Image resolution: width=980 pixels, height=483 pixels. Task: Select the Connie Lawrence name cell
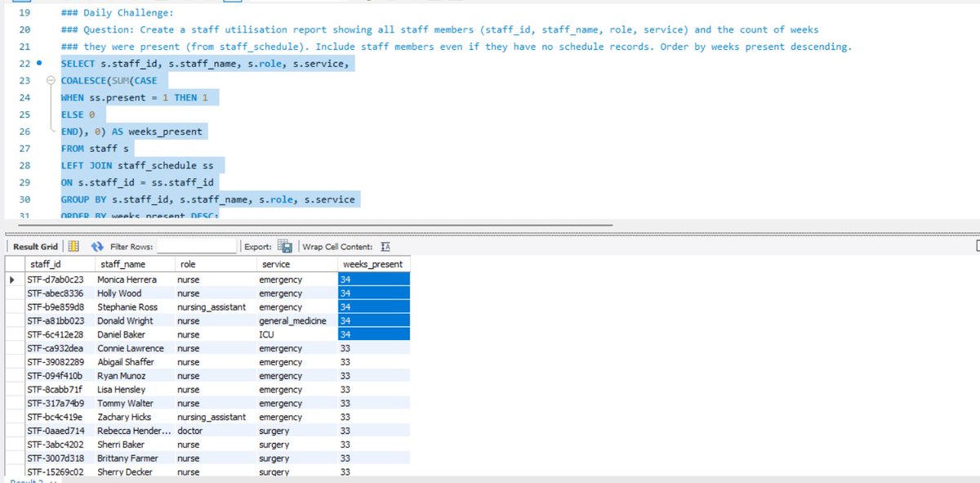(134, 348)
